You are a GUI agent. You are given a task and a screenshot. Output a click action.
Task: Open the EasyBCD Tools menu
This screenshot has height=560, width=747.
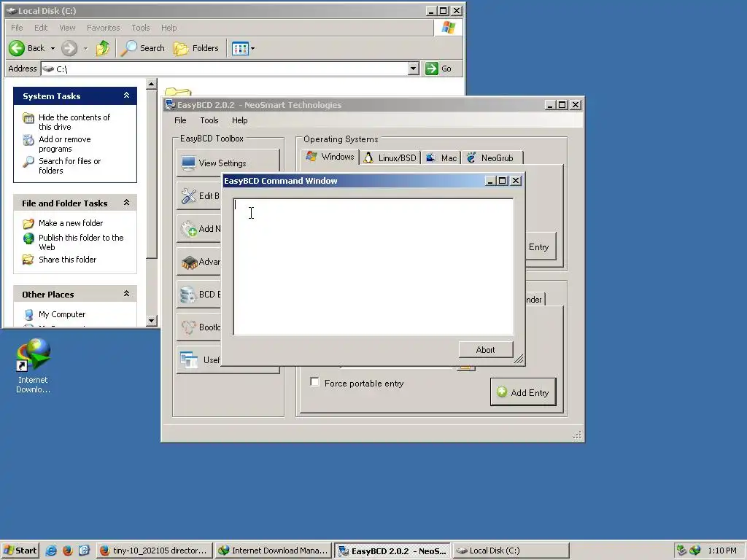coord(209,120)
